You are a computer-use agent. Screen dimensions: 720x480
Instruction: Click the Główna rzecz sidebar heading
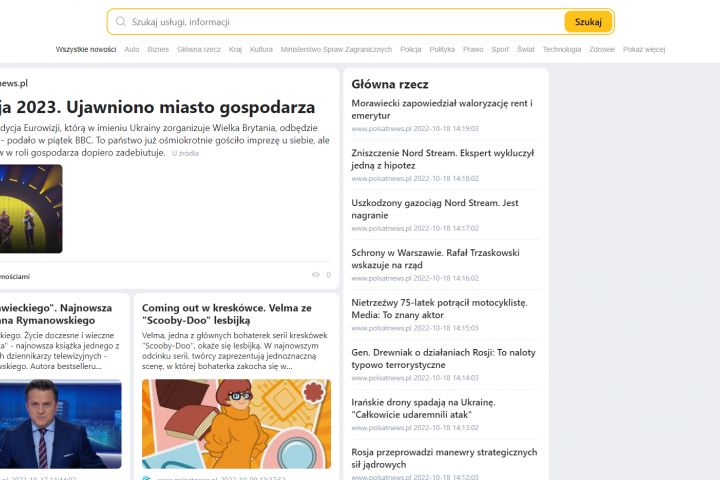(x=390, y=84)
